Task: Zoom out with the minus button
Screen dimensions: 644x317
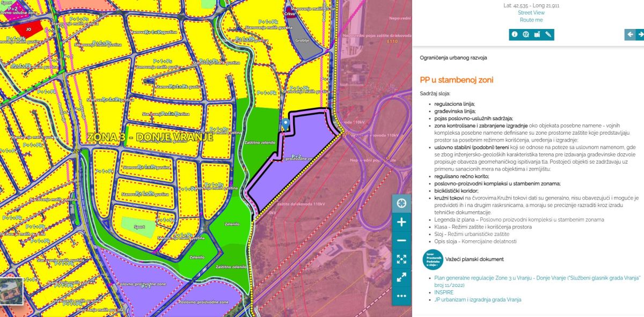Action: coord(401,241)
